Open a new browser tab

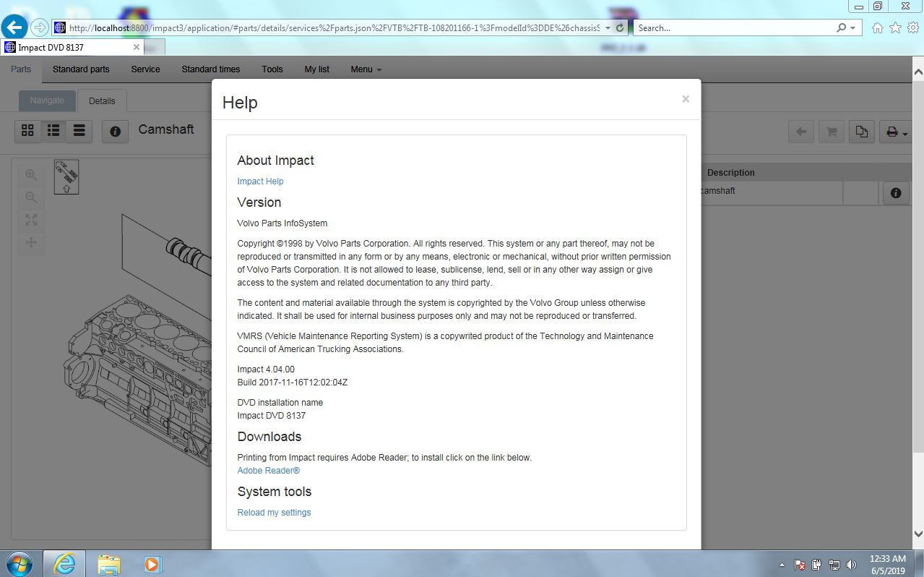coord(155,48)
